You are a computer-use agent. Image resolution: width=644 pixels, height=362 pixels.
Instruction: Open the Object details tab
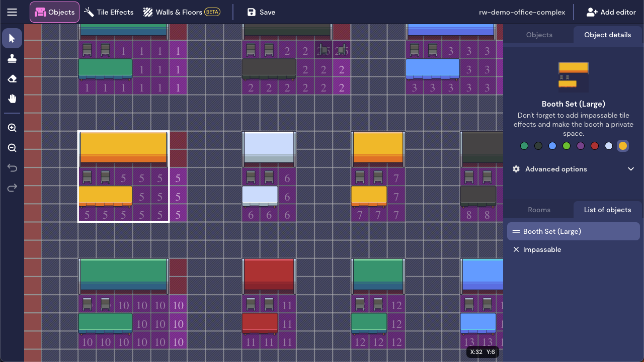(x=607, y=35)
